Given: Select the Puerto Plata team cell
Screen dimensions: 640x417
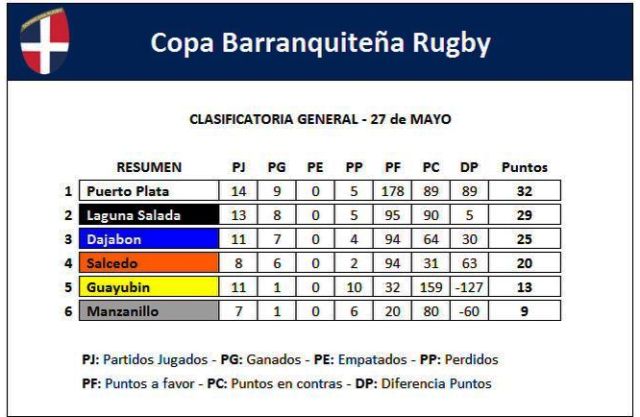Looking at the screenshot, I should pyautogui.click(x=149, y=191).
